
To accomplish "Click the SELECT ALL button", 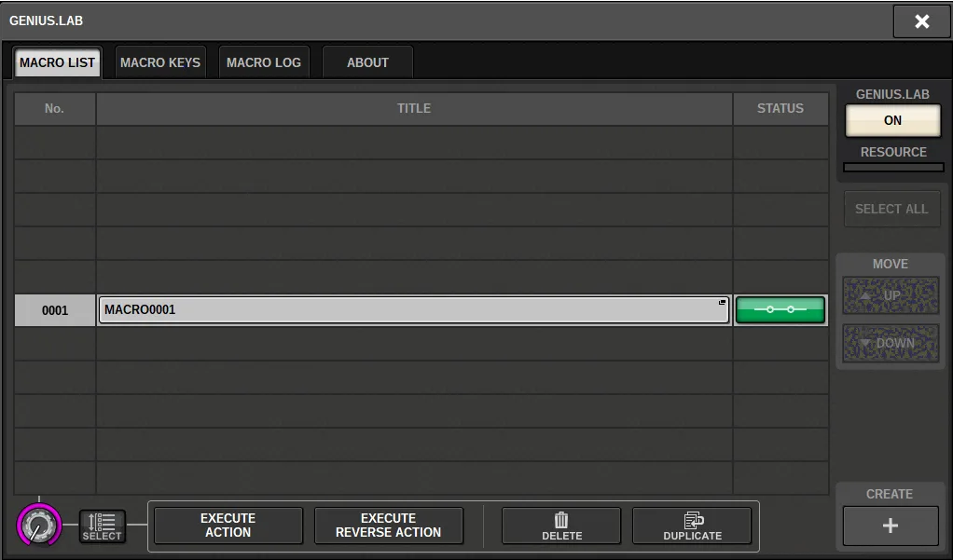I will point(891,209).
